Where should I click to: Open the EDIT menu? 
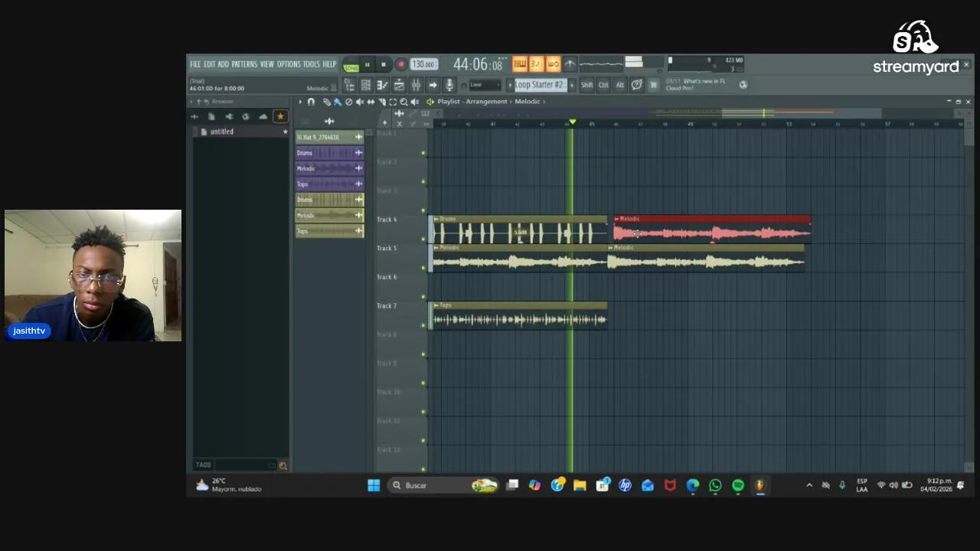pos(209,64)
